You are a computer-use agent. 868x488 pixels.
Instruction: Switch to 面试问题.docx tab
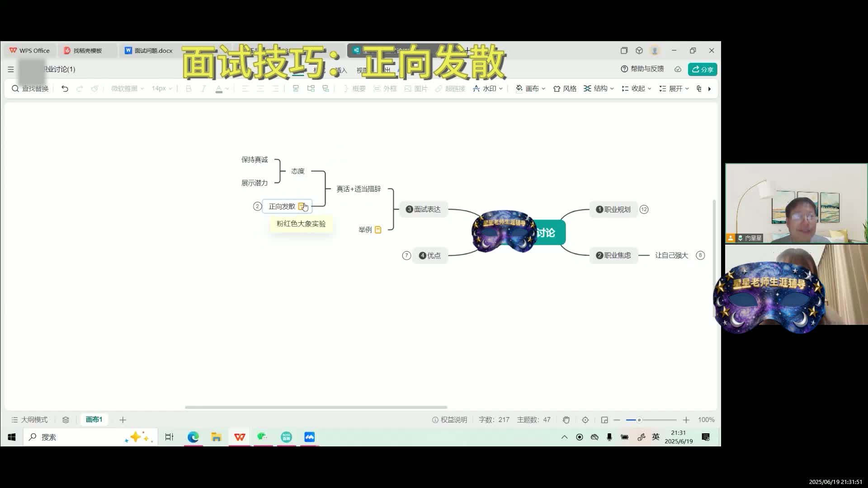(x=149, y=51)
